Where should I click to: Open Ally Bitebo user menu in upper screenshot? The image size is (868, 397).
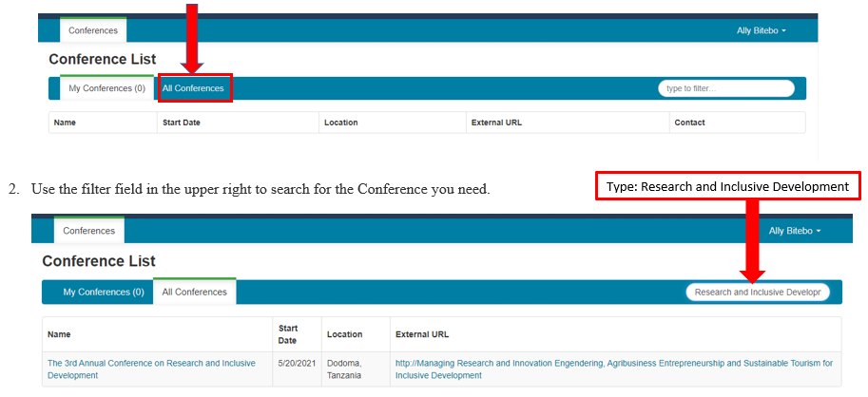(x=761, y=30)
